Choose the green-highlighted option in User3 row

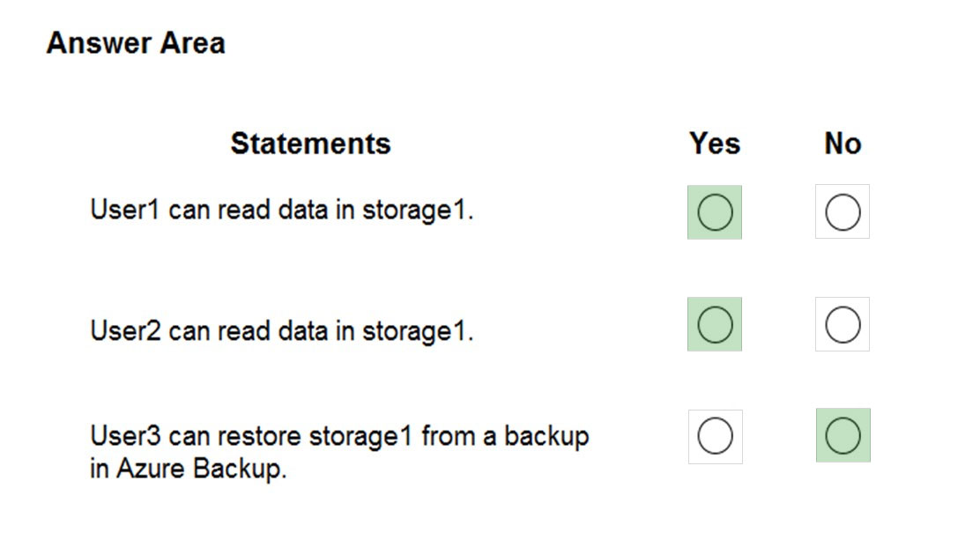pos(843,436)
